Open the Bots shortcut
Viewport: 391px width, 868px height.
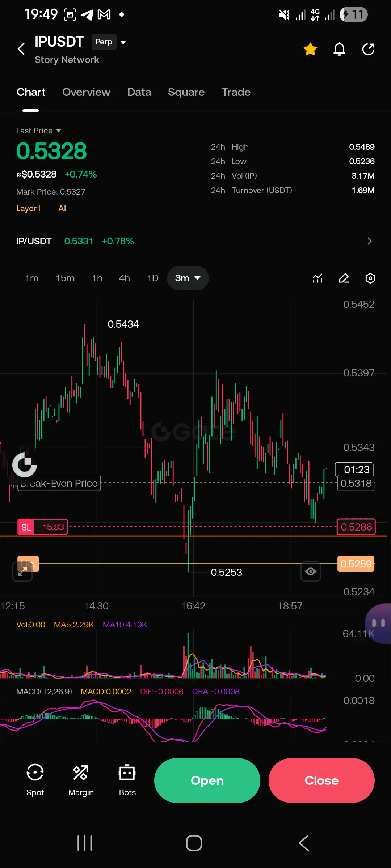click(x=127, y=780)
